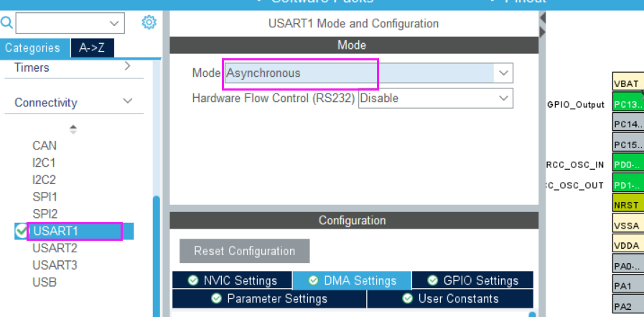Viewport: 644px width, 317px height.
Task: Open NVIC Settings tab
Action: coord(232,280)
